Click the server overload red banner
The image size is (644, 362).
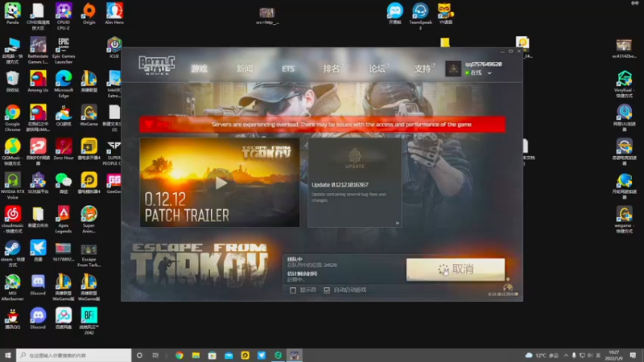tap(323, 125)
